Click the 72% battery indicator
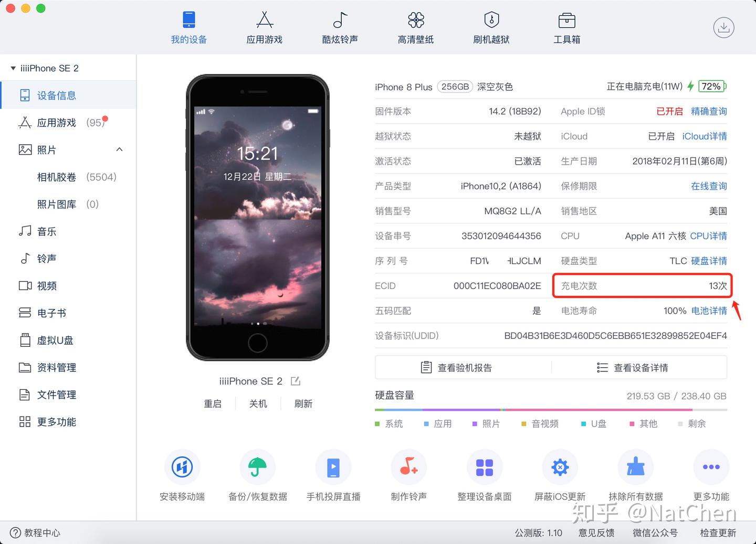 pos(713,87)
